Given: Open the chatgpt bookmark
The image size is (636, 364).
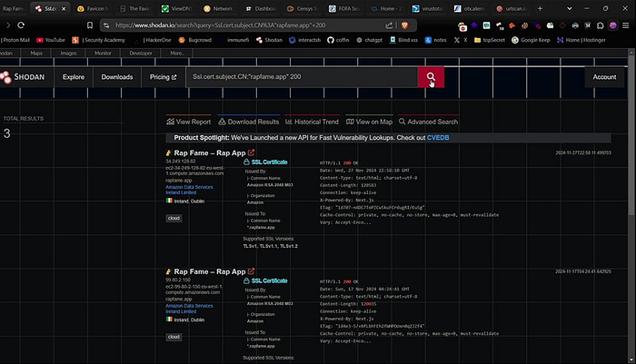Looking at the screenshot, I should click(x=369, y=40).
